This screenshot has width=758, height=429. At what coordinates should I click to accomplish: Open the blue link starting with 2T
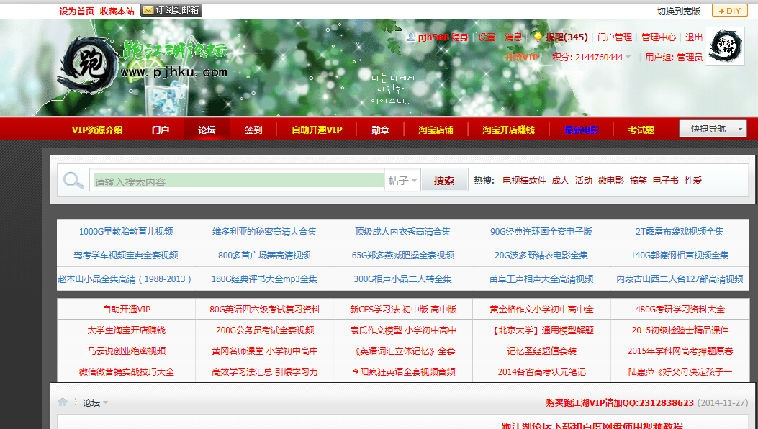pos(679,231)
